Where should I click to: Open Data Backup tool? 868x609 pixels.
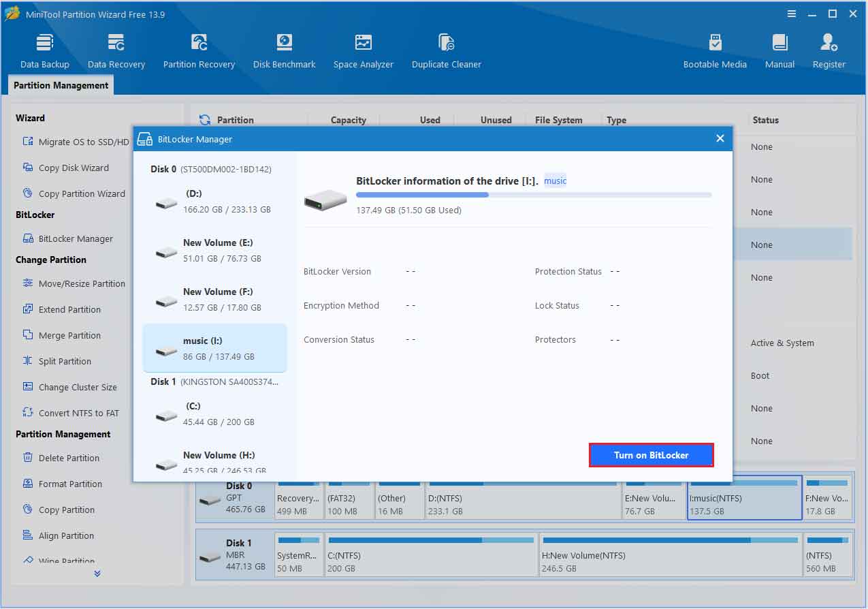tap(45, 51)
